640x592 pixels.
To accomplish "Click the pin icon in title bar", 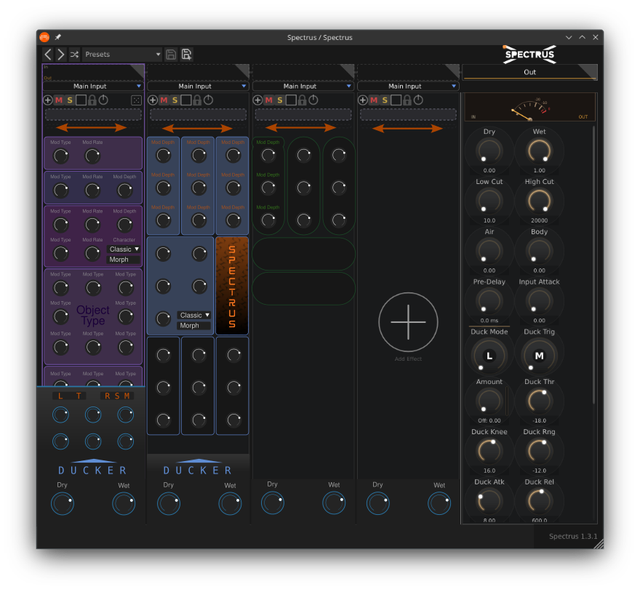I will pos(58,37).
